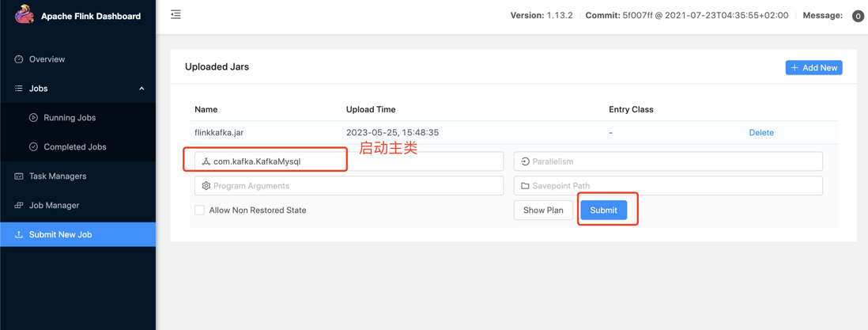Delete the flinkkafka.jar entry

coord(761,133)
